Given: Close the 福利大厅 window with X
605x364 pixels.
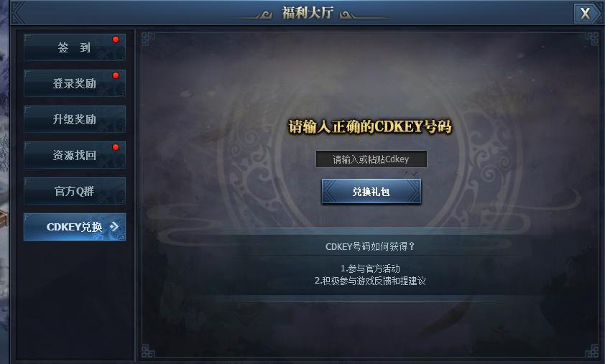Looking at the screenshot, I should (x=586, y=14).
